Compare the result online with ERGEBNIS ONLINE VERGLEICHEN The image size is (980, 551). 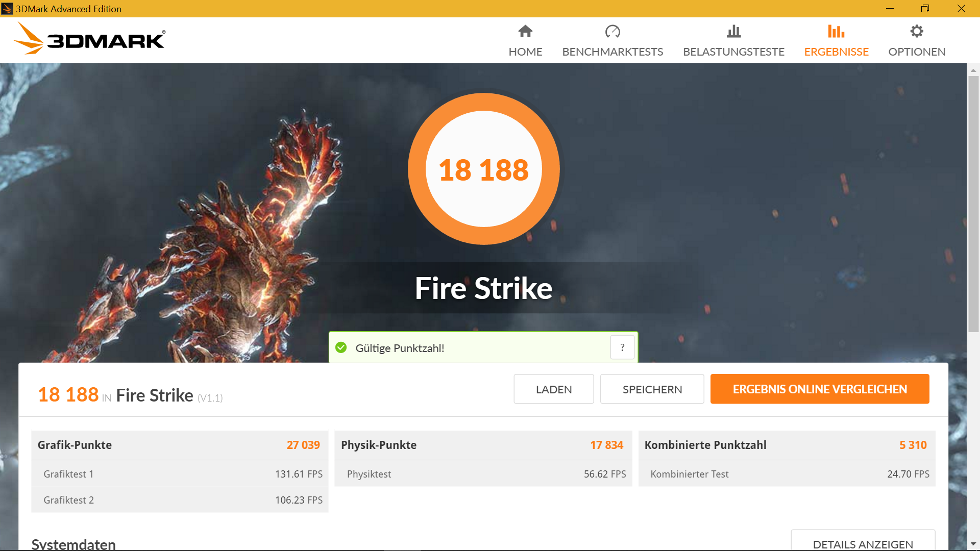click(819, 389)
